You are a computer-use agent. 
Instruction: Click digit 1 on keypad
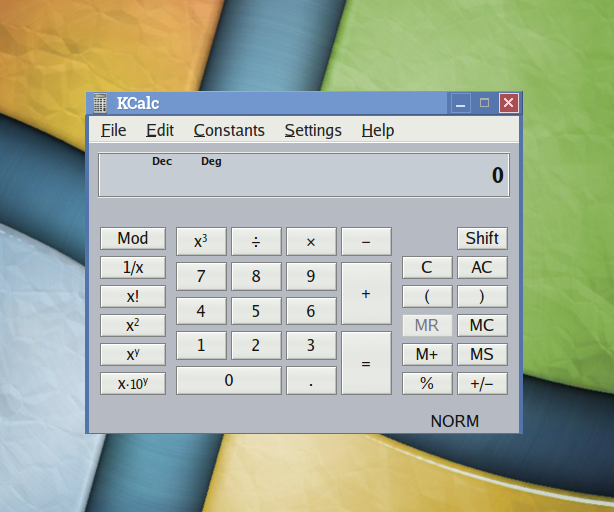tap(201, 345)
